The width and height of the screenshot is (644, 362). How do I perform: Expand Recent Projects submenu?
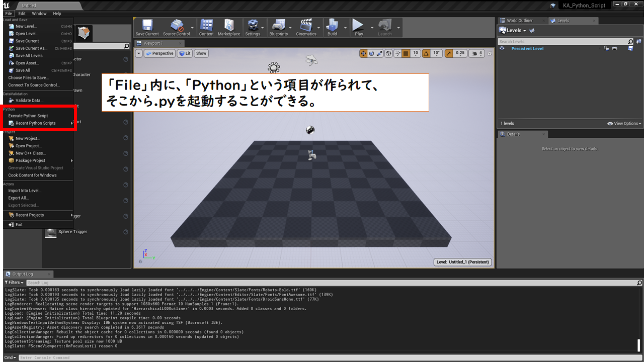[x=38, y=215]
